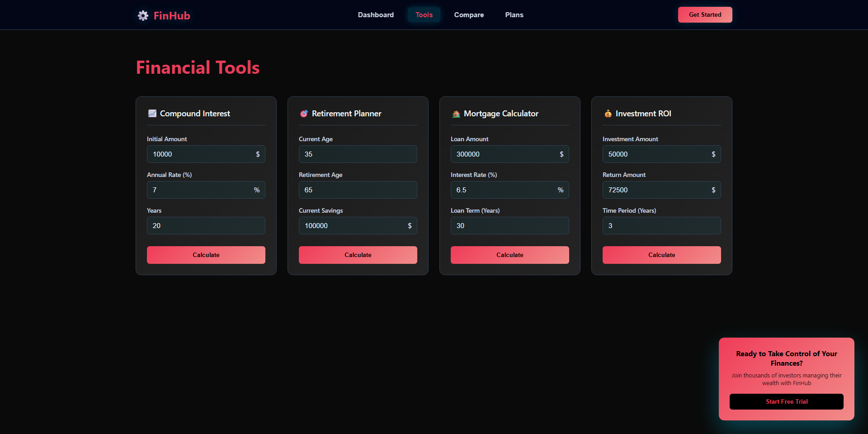Click the Current Age input field
The width and height of the screenshot is (868, 434).
click(358, 154)
